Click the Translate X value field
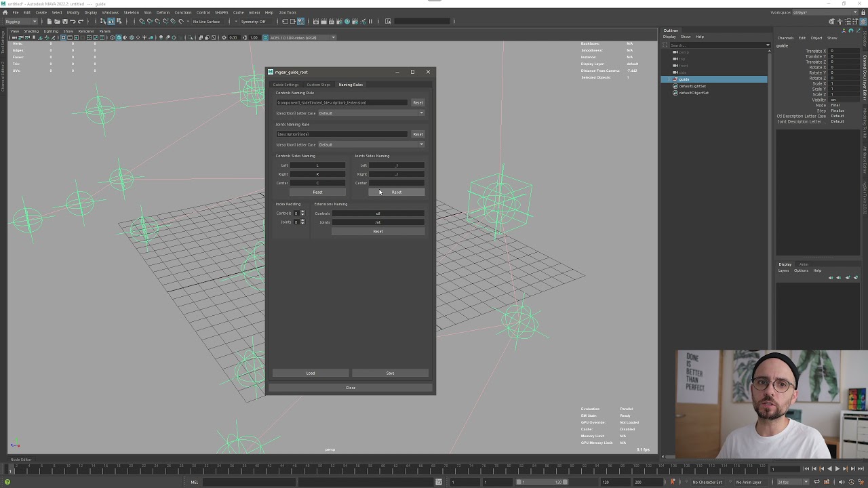Screen dimensions: 868x488 [x=844, y=51]
